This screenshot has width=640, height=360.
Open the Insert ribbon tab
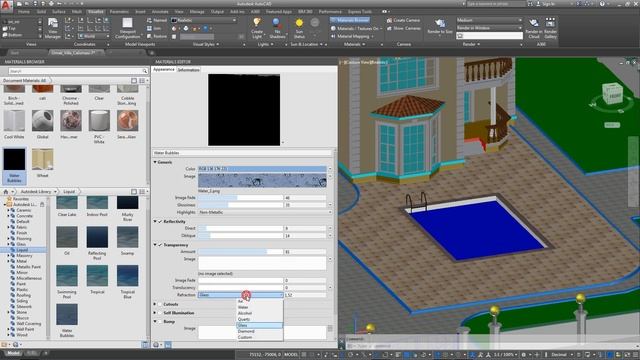(x=140, y=12)
